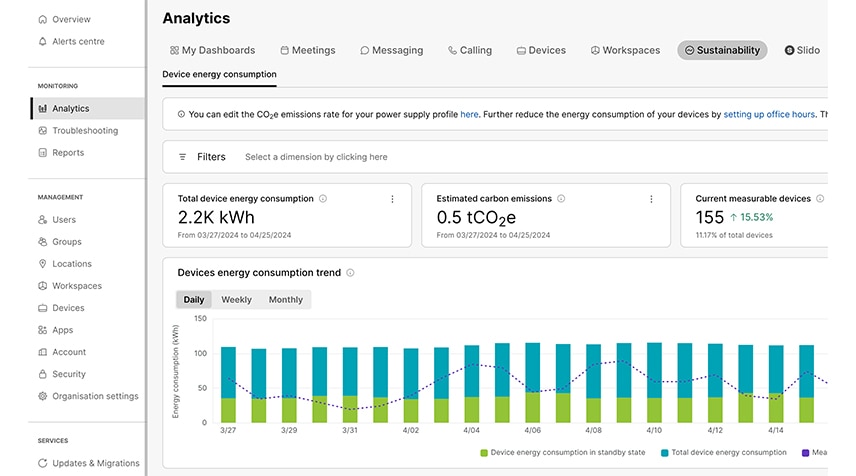Follow the 'here' link for emissions rate
The width and height of the screenshot is (856, 476).
pos(469,115)
